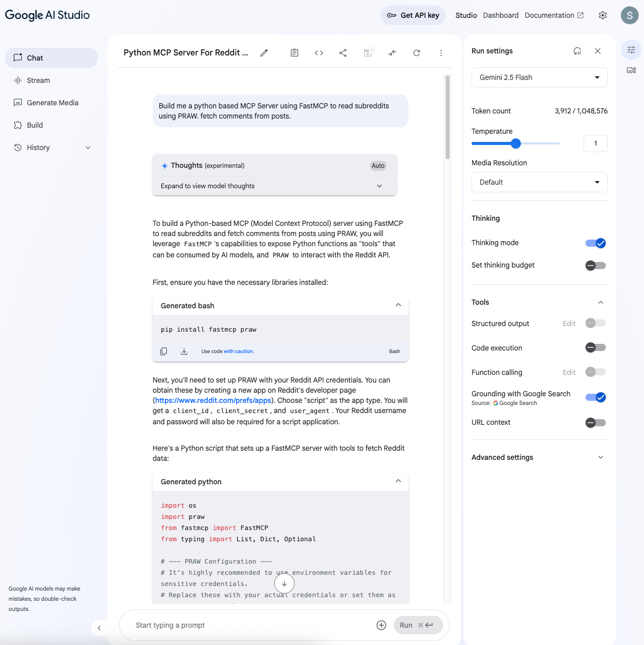Select Chat in the sidebar
The image size is (644, 645).
[51, 58]
